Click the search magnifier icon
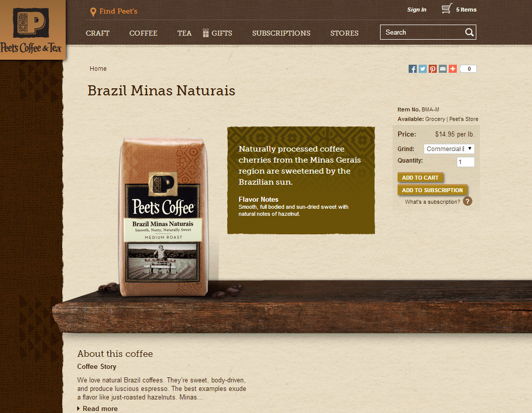Viewport: 532px width, 413px height. click(x=469, y=32)
